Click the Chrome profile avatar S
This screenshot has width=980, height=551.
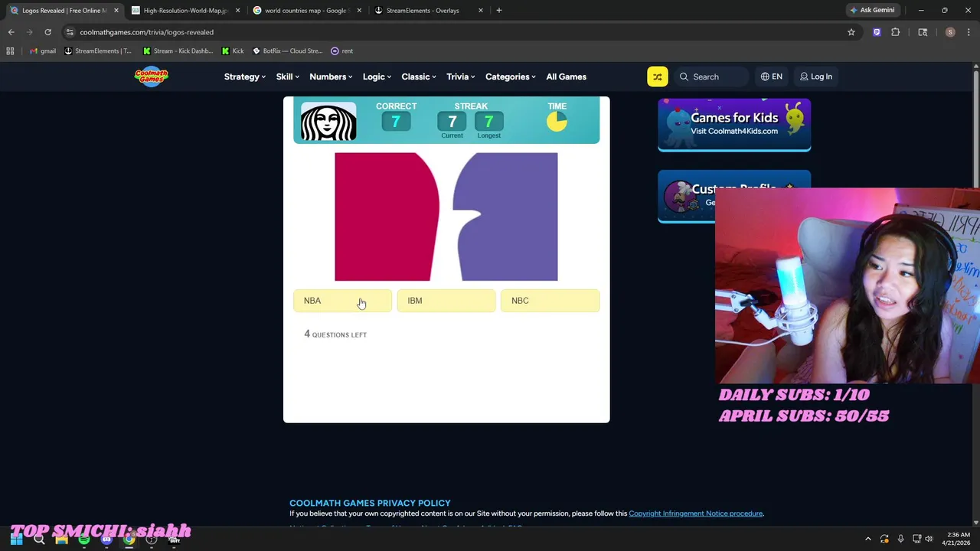coord(950,32)
